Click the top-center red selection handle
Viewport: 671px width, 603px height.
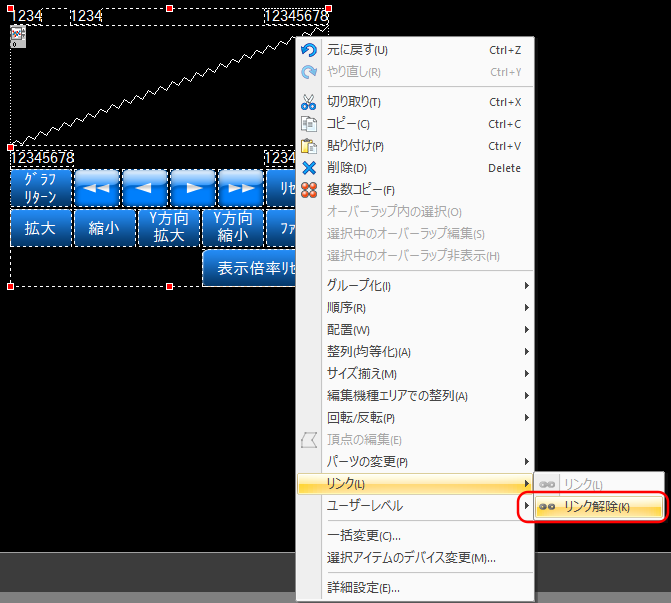(x=169, y=8)
